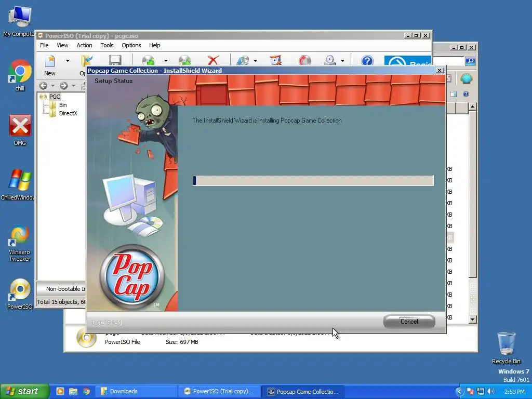This screenshot has height=399, width=532.
Task: Click the media player quick launch icon
Action: [x=60, y=391]
